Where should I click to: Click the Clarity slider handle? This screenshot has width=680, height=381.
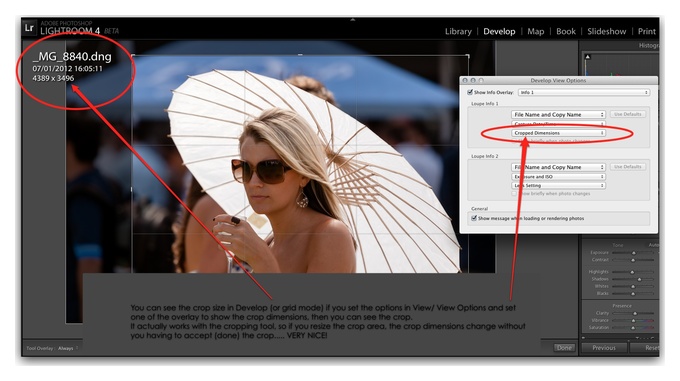[x=635, y=313]
